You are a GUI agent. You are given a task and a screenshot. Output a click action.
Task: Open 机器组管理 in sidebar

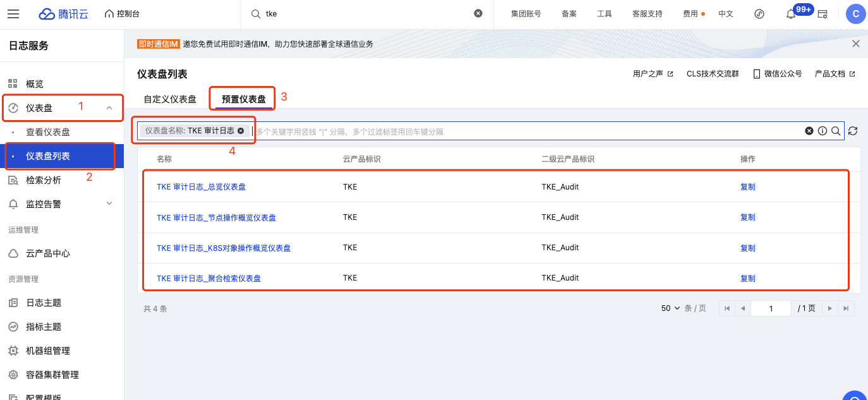click(x=48, y=351)
